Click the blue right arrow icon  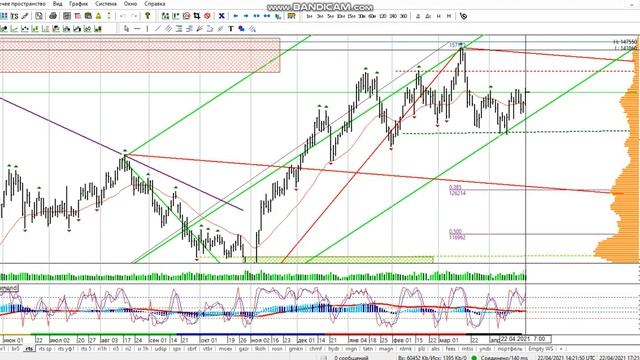pos(246,16)
